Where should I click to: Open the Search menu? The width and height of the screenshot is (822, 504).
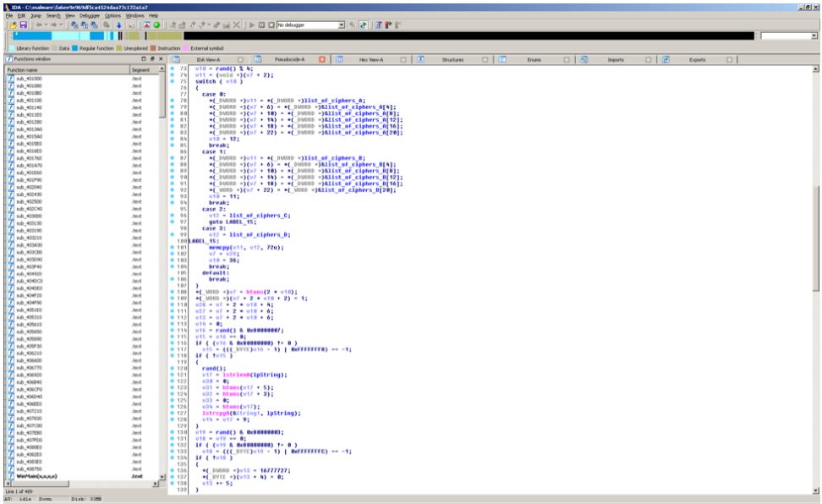click(53, 16)
